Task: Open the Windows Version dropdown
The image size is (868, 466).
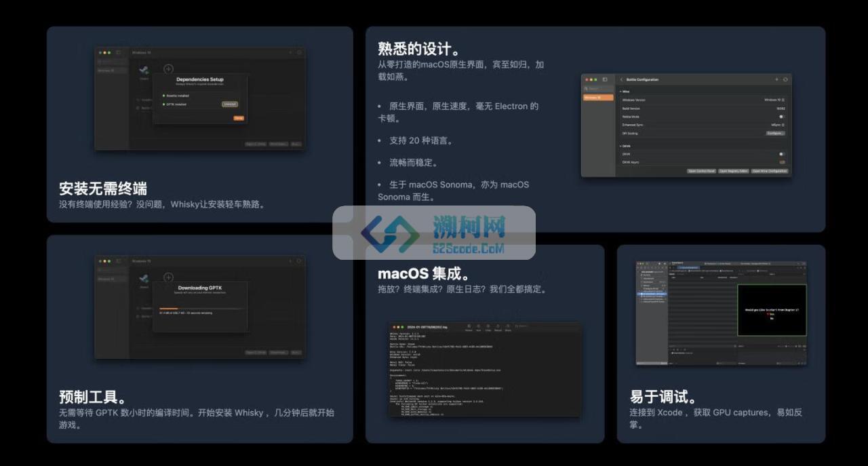Action: click(774, 100)
